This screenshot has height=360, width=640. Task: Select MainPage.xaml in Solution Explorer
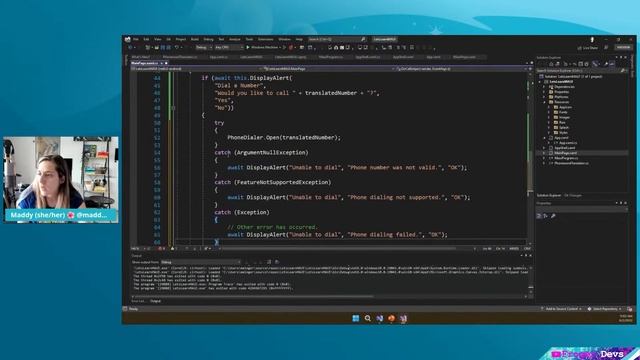(x=564, y=153)
